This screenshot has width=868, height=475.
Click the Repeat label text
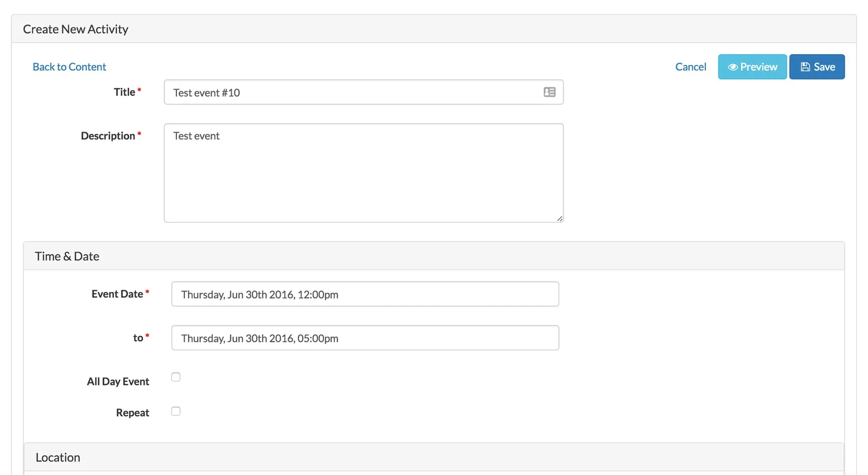pyautogui.click(x=132, y=413)
